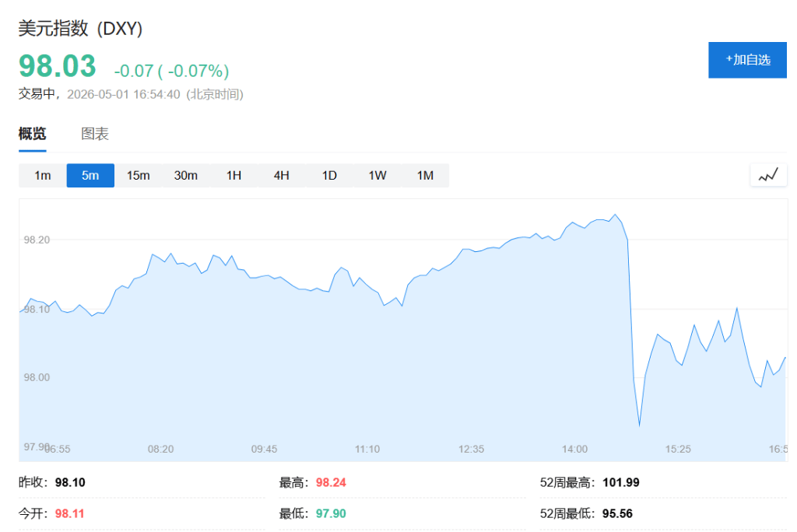797x532 pixels.
Task: Show the 1M monthly chart
Action: pos(425,175)
